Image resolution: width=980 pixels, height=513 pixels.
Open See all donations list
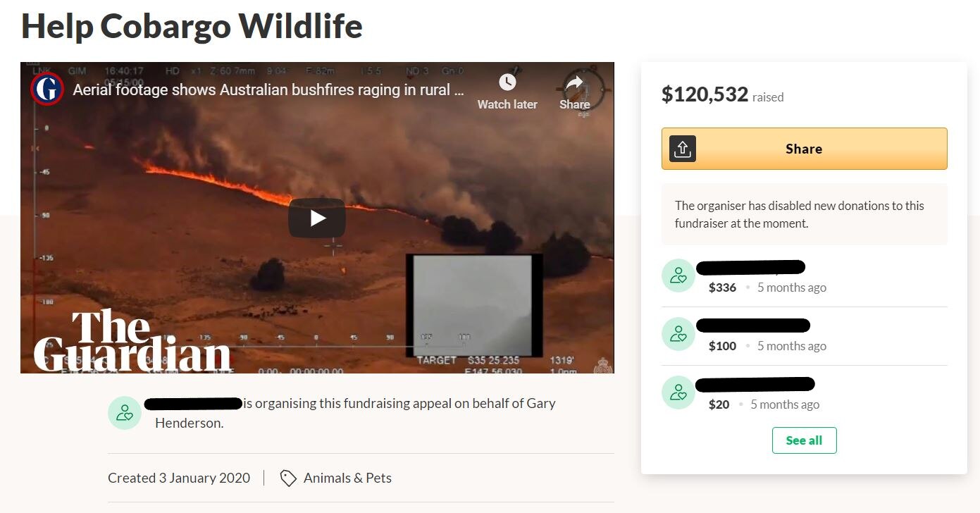(804, 440)
